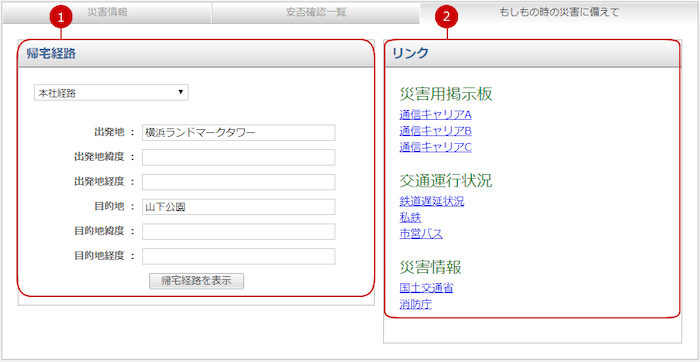
Task: Open the 通信キャリアA link
Action: [436, 115]
